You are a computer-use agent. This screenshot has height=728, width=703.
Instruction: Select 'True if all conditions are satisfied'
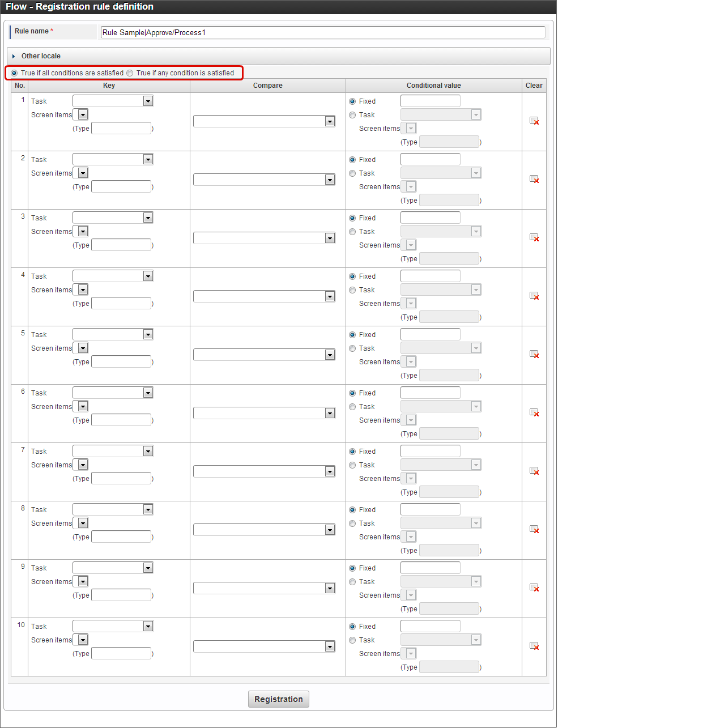pyautogui.click(x=14, y=73)
